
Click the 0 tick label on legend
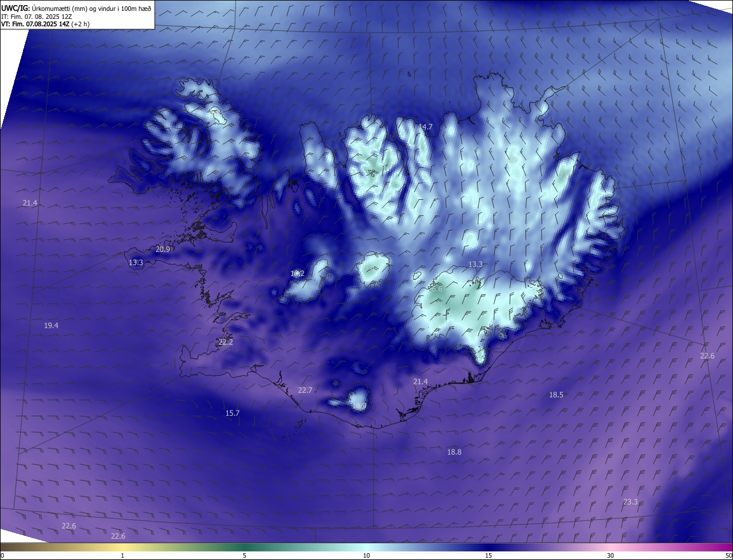(x=2, y=555)
